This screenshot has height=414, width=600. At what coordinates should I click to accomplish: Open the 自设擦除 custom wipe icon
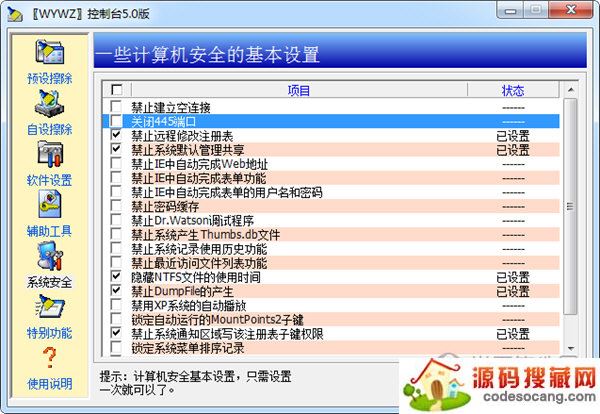50,103
